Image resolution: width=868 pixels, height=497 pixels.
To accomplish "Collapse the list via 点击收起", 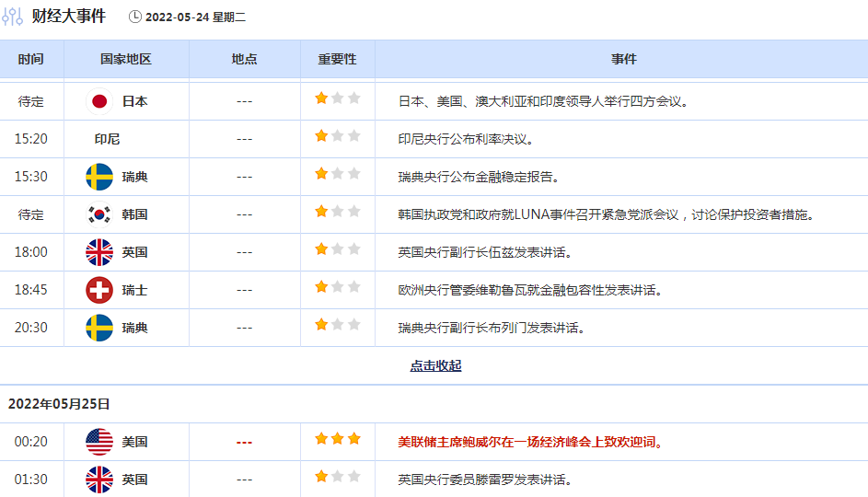I will tap(435, 366).
